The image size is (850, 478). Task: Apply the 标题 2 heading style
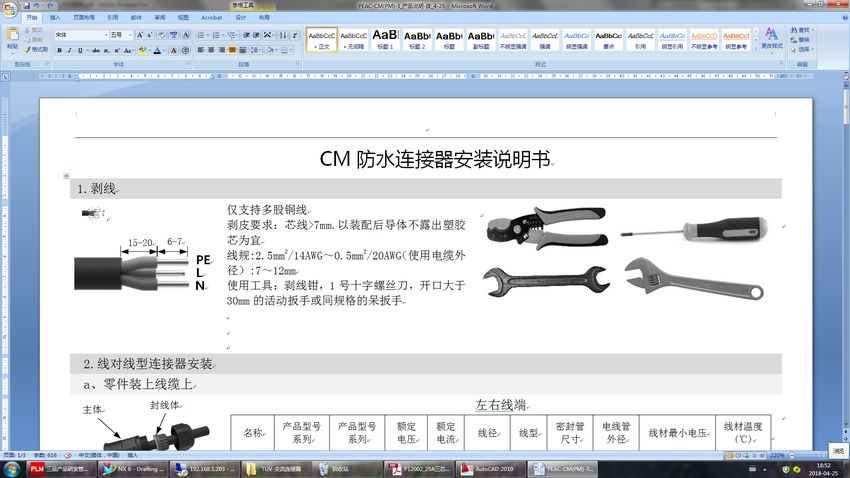pyautogui.click(x=417, y=39)
